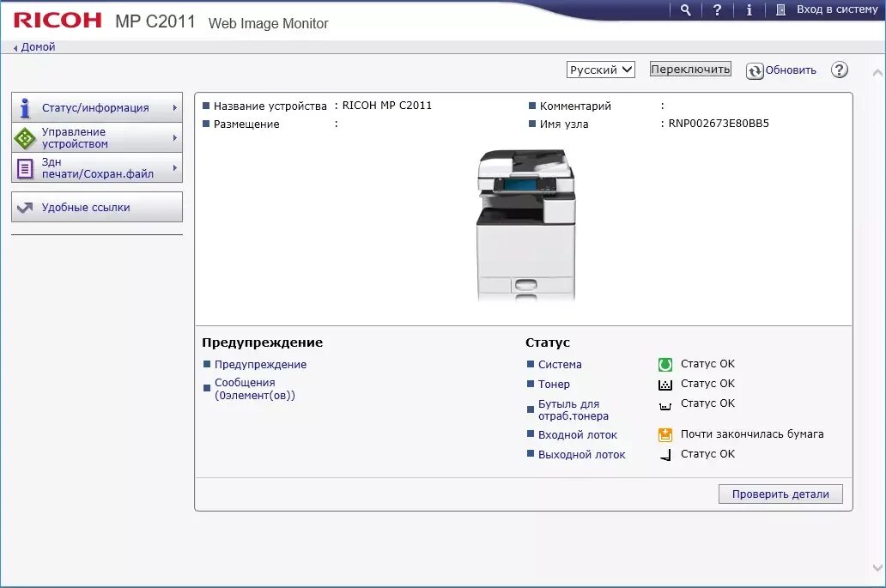The image size is (886, 588).
Task: Click the purple document icon for Здн печати
Action: pyautogui.click(x=25, y=168)
